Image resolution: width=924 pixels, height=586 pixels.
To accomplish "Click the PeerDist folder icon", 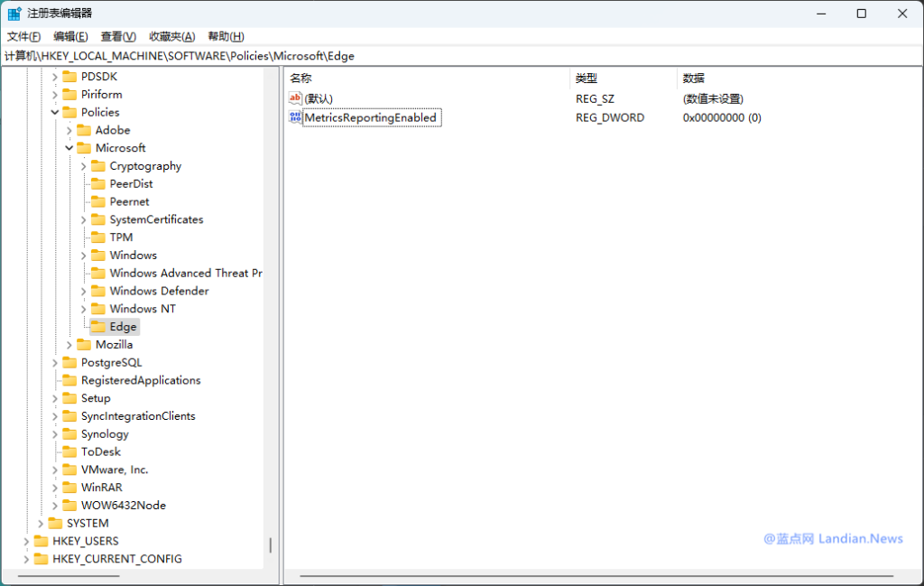I will (x=98, y=184).
